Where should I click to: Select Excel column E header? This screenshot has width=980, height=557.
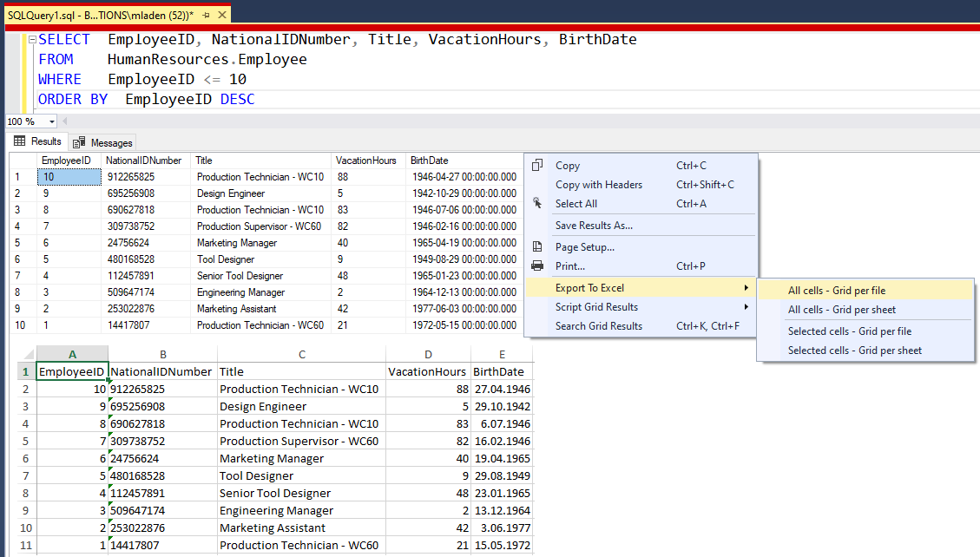coord(502,354)
